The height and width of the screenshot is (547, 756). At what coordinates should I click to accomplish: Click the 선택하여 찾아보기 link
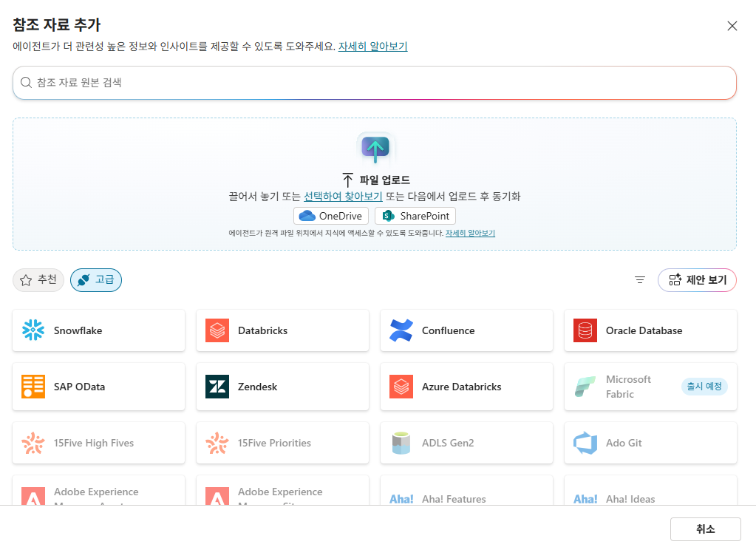343,197
